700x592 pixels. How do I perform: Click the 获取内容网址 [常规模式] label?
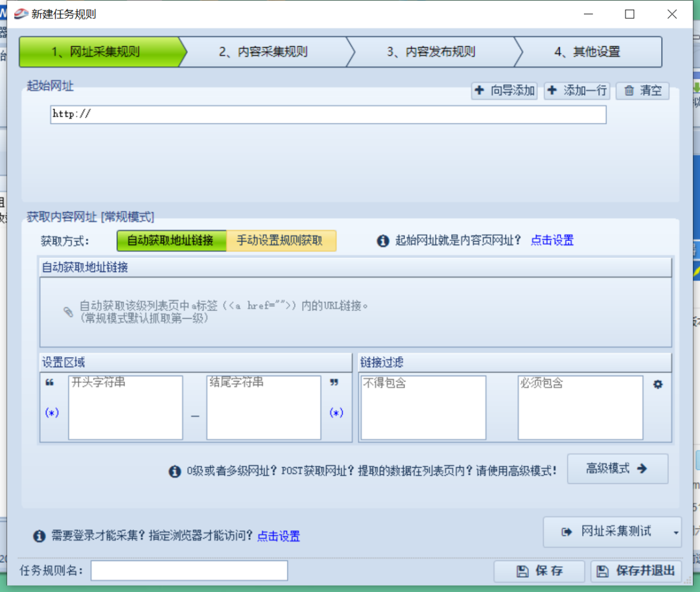[x=90, y=217]
